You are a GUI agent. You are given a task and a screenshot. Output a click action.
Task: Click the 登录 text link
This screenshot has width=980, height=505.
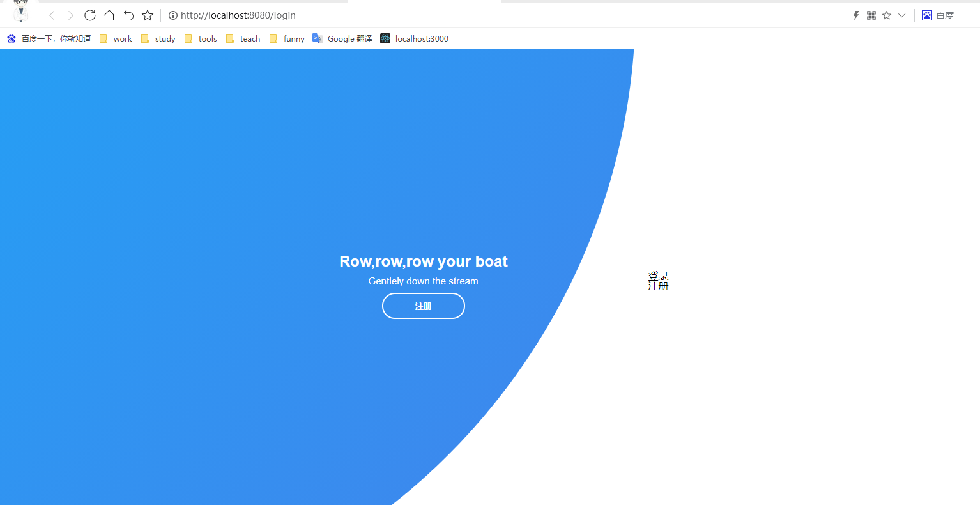pyautogui.click(x=658, y=276)
